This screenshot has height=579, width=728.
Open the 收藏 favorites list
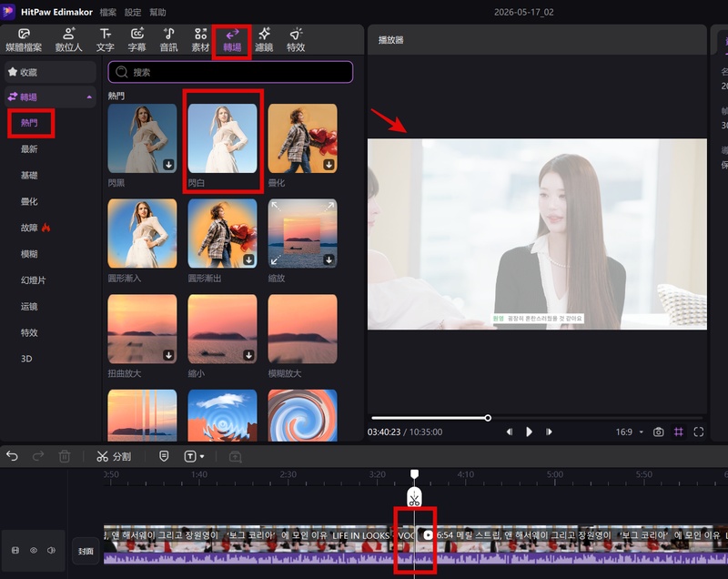pos(50,72)
